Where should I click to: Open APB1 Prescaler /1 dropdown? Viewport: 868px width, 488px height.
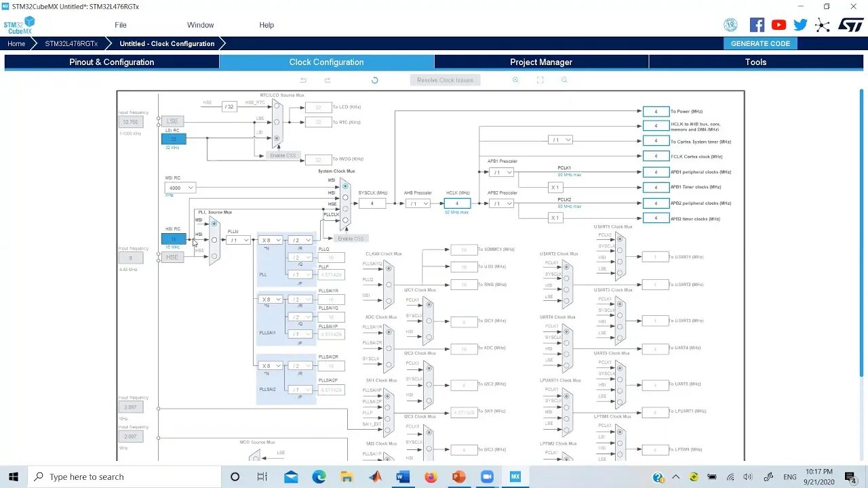501,172
